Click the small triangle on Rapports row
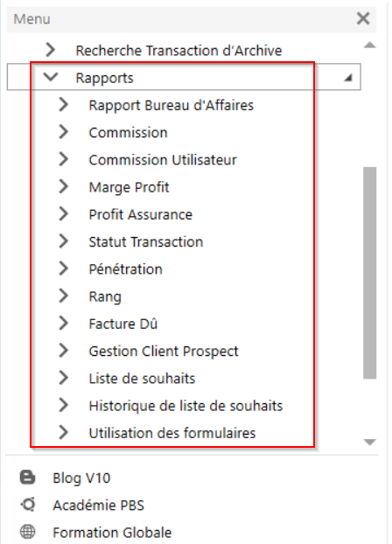 pyautogui.click(x=348, y=78)
